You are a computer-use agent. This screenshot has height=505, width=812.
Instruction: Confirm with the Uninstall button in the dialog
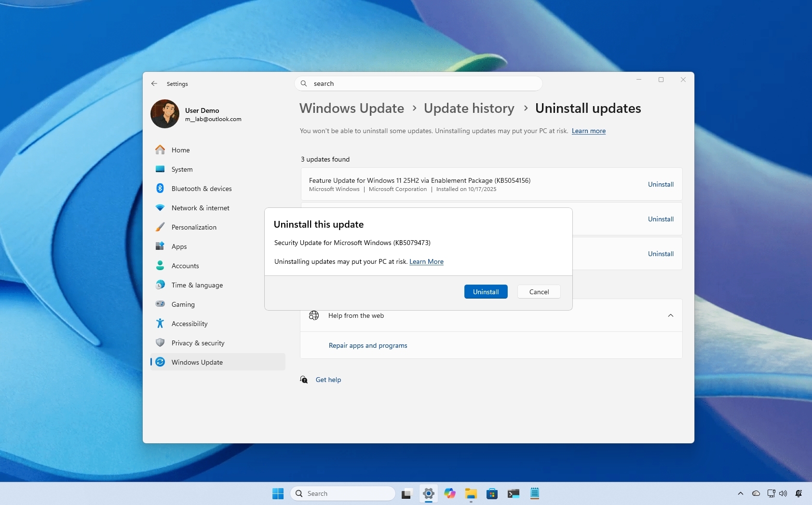486,291
